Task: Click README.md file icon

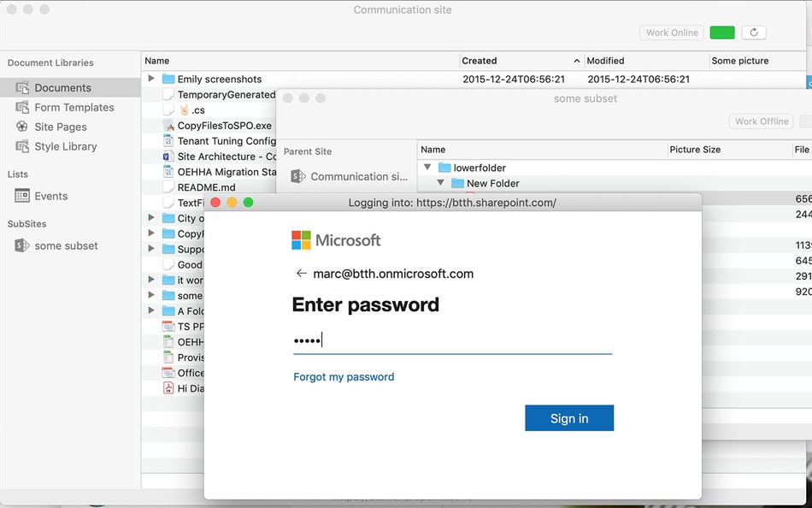Action: point(168,187)
